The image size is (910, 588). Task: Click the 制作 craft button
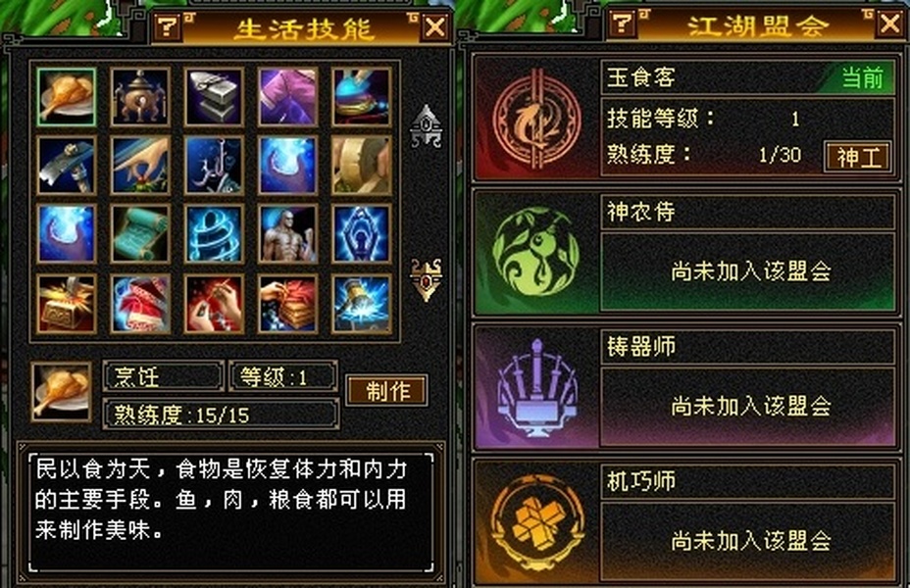tap(387, 391)
